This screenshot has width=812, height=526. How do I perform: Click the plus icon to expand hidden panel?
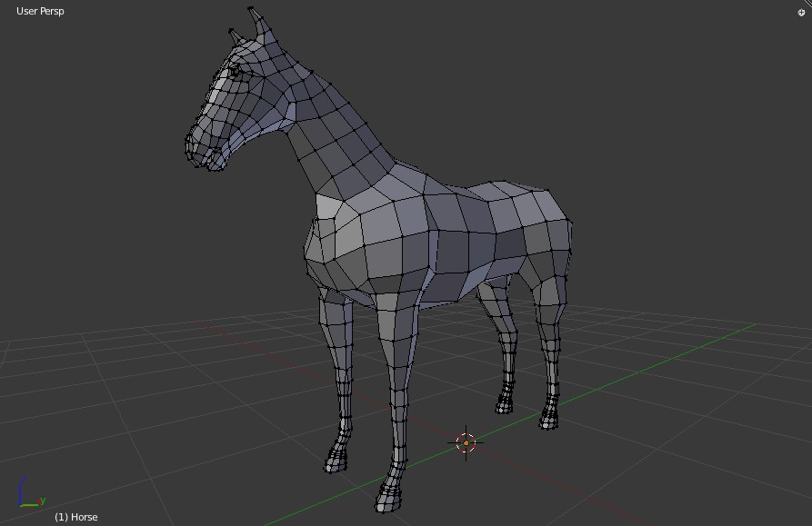coord(803,10)
